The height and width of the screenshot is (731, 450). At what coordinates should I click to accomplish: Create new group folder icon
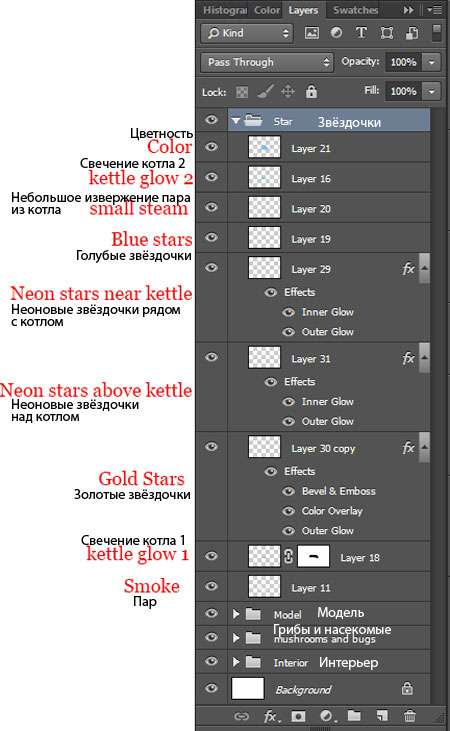click(354, 716)
